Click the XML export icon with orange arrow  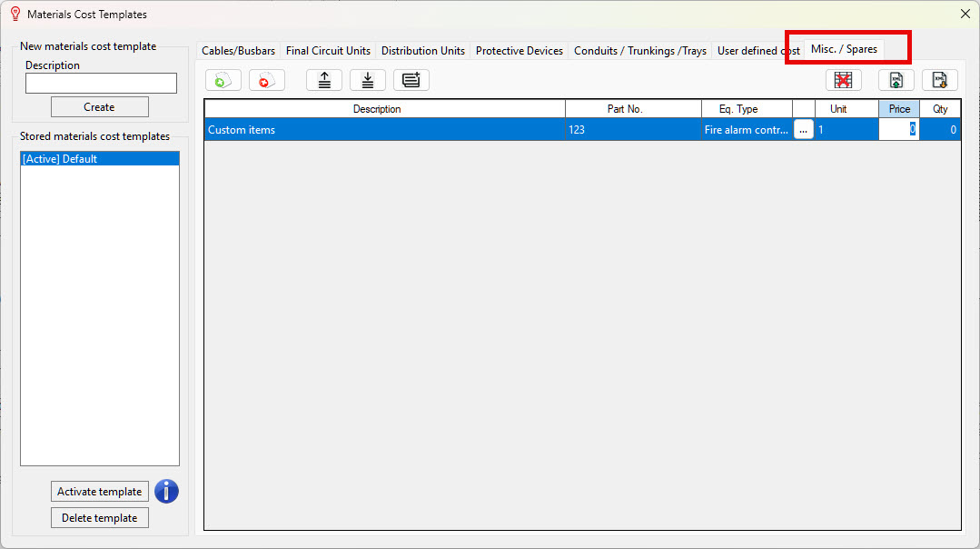pos(940,80)
